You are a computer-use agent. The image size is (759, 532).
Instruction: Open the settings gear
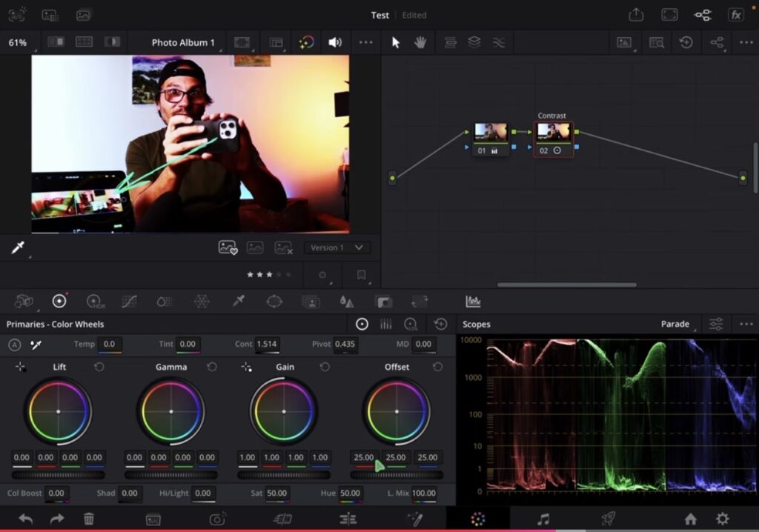tap(722, 519)
